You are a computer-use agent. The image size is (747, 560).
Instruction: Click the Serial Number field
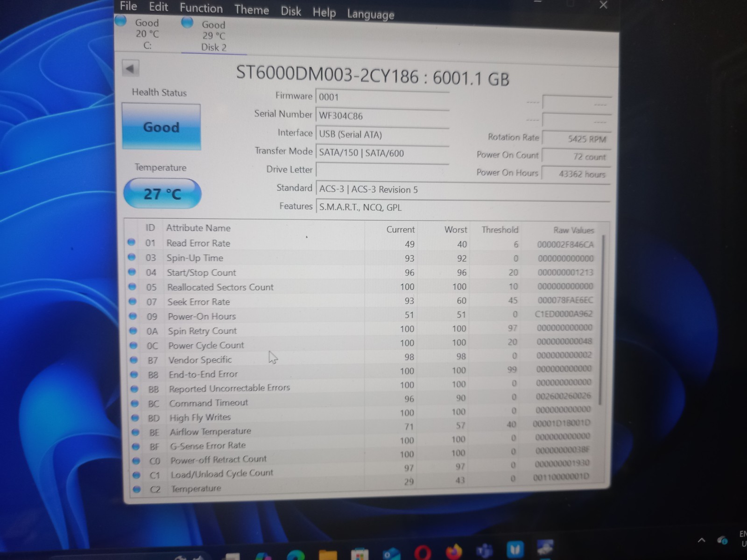tap(382, 116)
